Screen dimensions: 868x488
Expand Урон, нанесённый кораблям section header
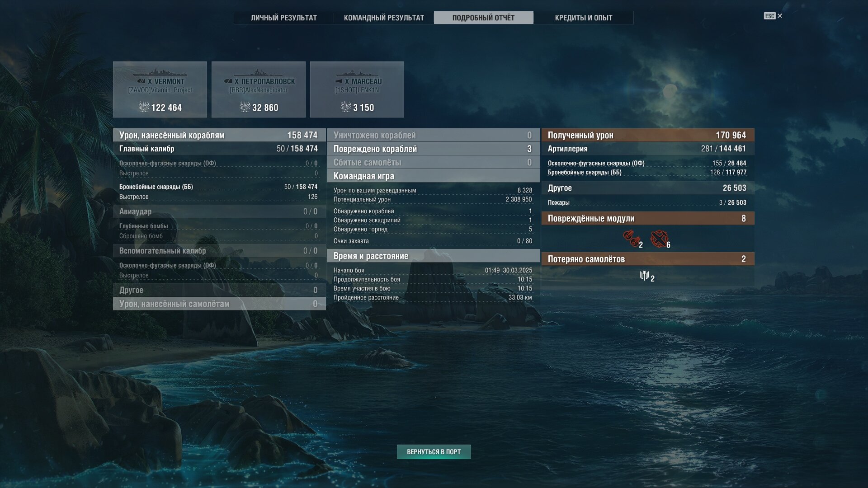click(x=219, y=135)
